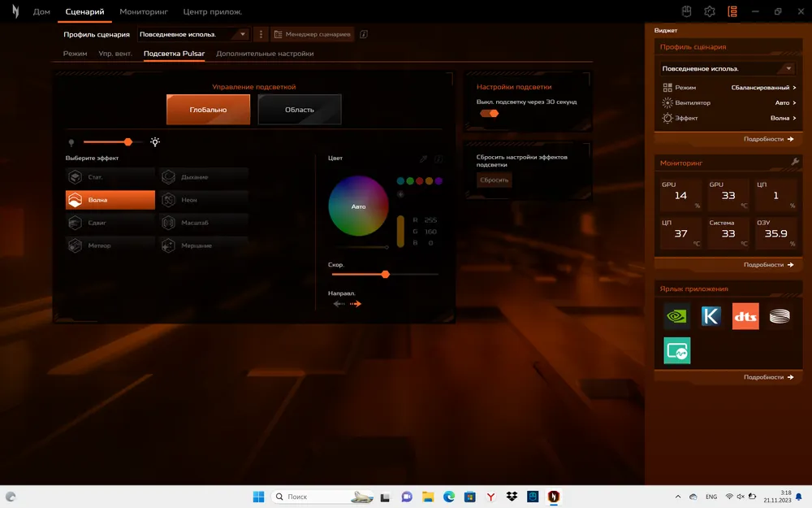Set wave direction to the right arrow

tap(356, 304)
